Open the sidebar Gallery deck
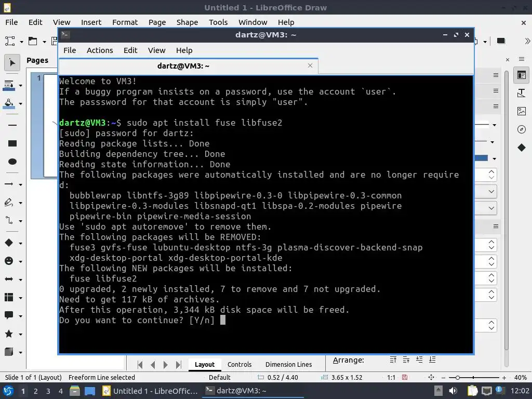Viewport: 532px width, 399px height. point(522,111)
